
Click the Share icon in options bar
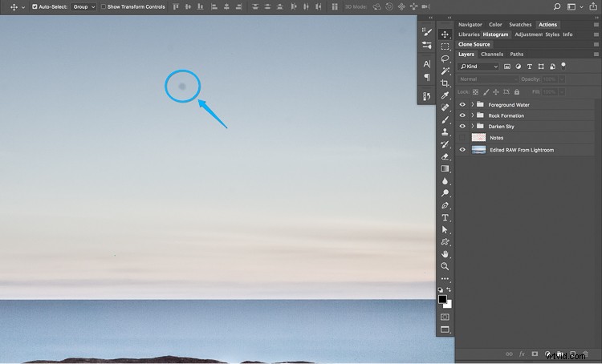click(593, 6)
